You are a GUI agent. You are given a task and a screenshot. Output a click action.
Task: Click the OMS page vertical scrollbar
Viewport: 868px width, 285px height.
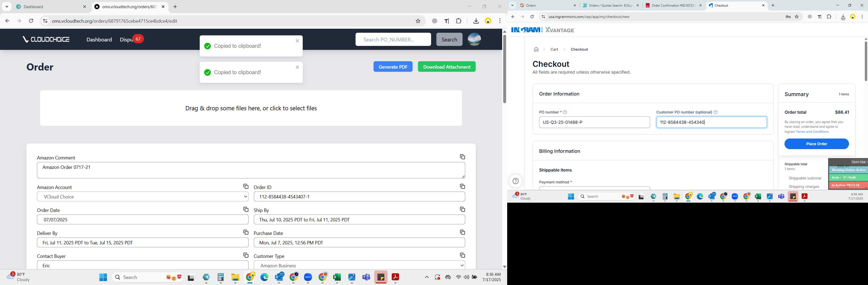click(x=504, y=69)
